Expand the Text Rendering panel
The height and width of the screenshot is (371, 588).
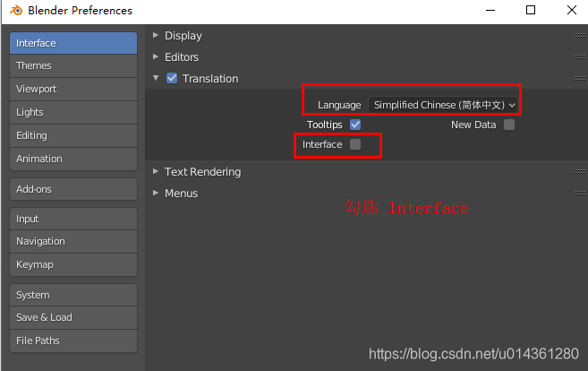155,171
